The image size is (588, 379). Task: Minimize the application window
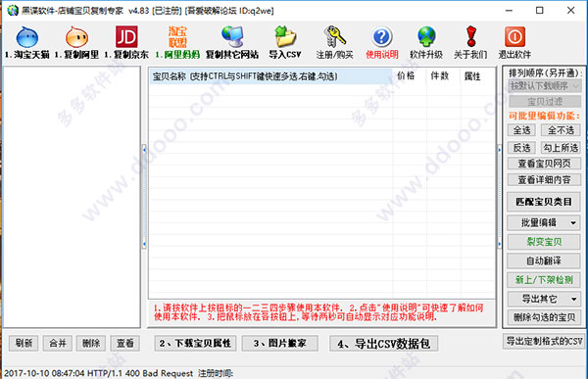(x=509, y=11)
